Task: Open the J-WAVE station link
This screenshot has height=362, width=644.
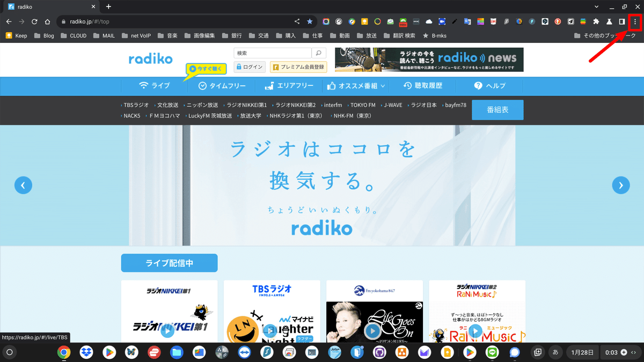Action: click(393, 105)
